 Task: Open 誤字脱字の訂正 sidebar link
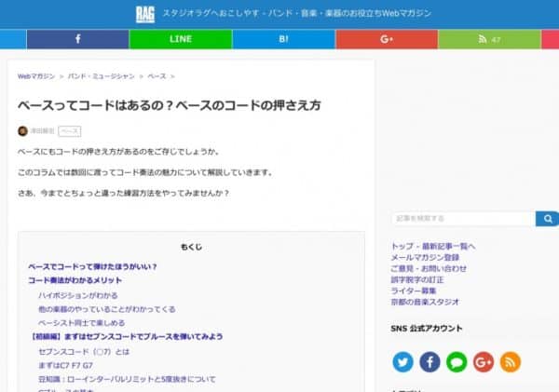(417, 279)
